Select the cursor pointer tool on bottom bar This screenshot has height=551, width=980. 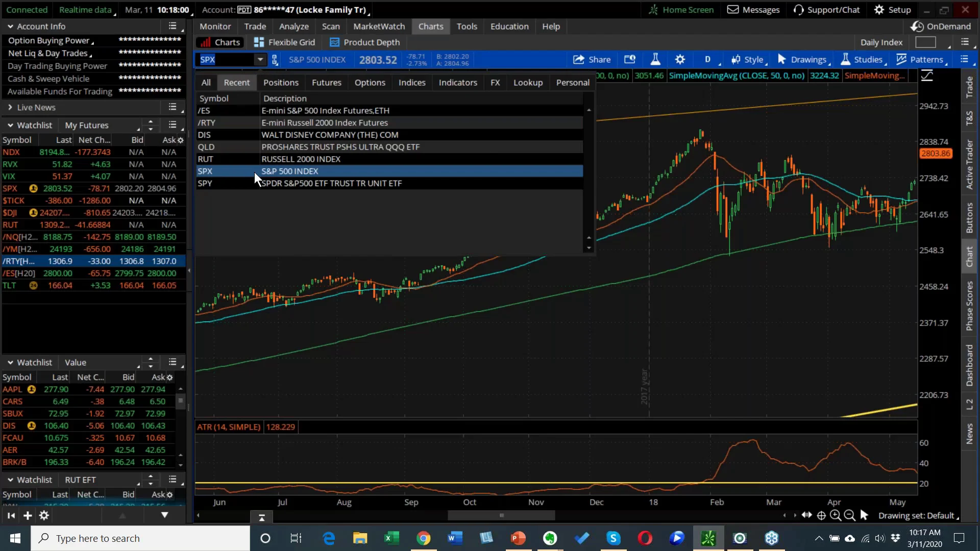pyautogui.click(x=864, y=515)
